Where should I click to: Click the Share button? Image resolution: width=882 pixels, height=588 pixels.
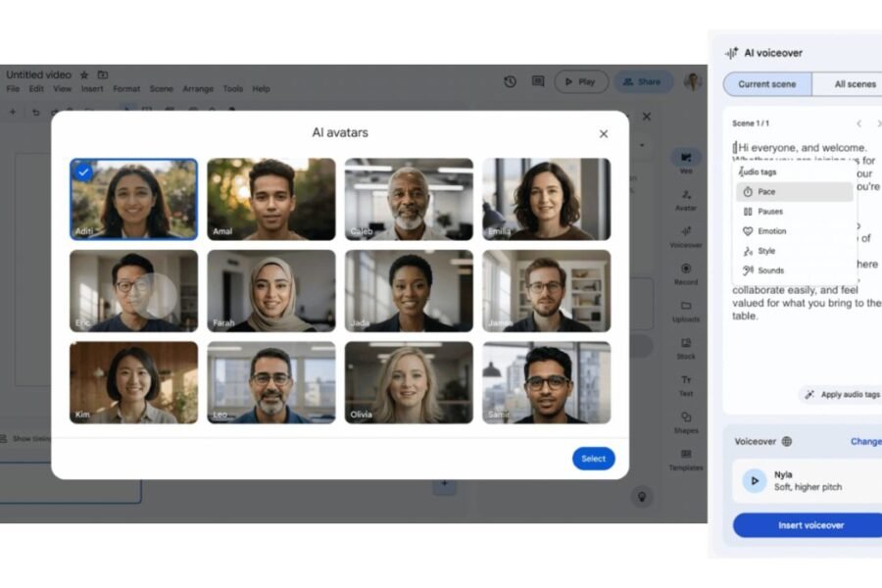pos(642,82)
